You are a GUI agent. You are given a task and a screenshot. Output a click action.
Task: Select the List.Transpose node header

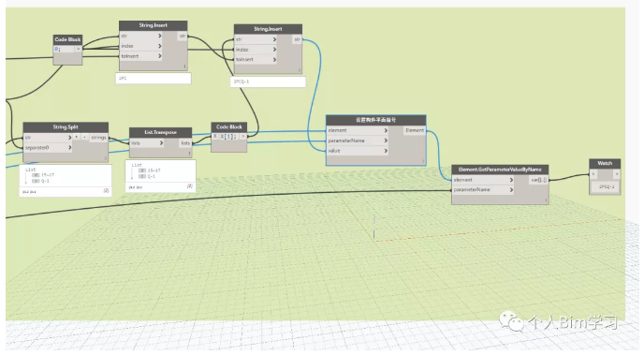(x=161, y=132)
